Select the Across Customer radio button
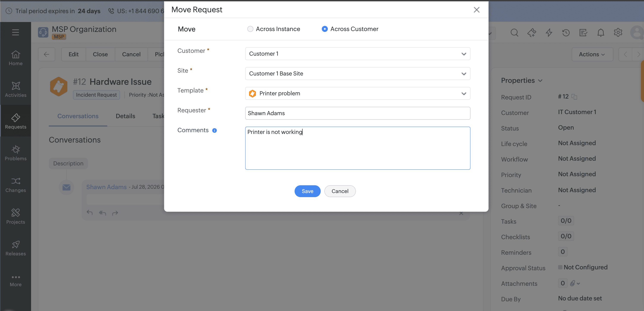 [x=325, y=29]
